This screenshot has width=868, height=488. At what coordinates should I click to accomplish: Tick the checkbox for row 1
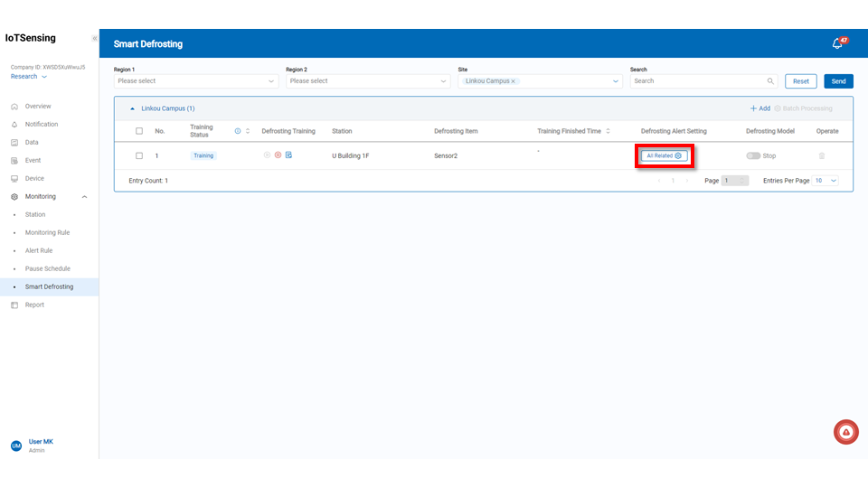click(139, 155)
